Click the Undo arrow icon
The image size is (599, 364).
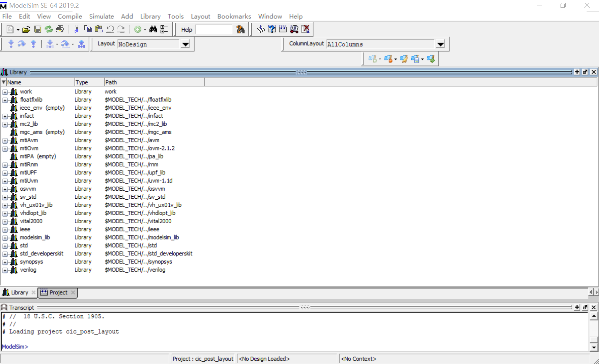[x=110, y=29]
